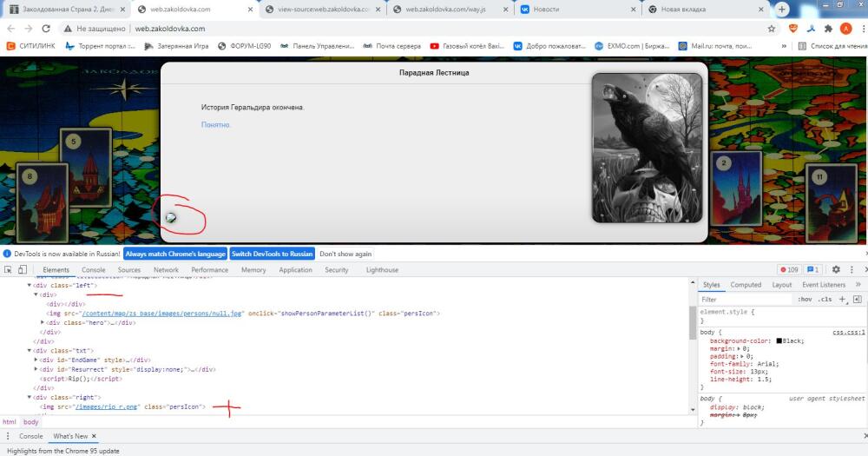Click 'Don't show again' button
This screenshot has width=868, height=456.
point(345,254)
